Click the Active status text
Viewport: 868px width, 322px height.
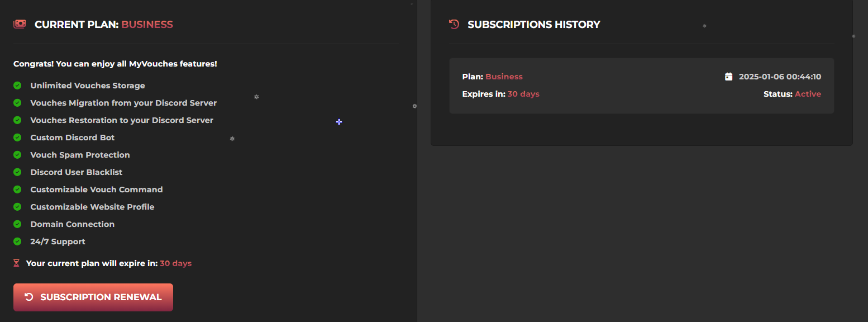808,94
